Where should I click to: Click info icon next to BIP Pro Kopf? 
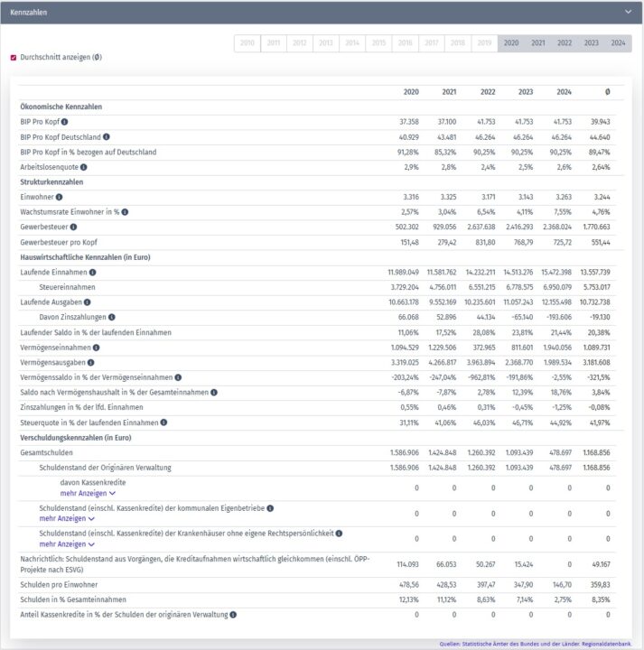(64, 121)
